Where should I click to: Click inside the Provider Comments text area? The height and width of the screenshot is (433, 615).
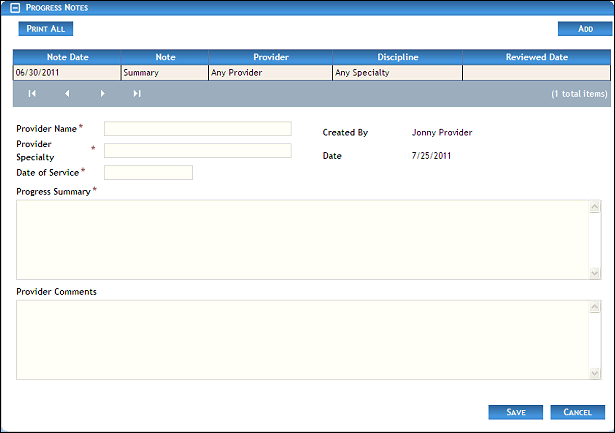(300, 340)
